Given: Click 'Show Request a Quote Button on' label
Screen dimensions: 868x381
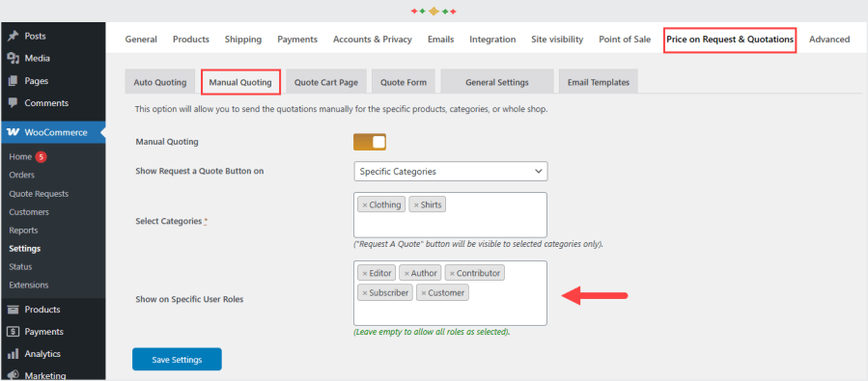Looking at the screenshot, I should click(x=199, y=172).
